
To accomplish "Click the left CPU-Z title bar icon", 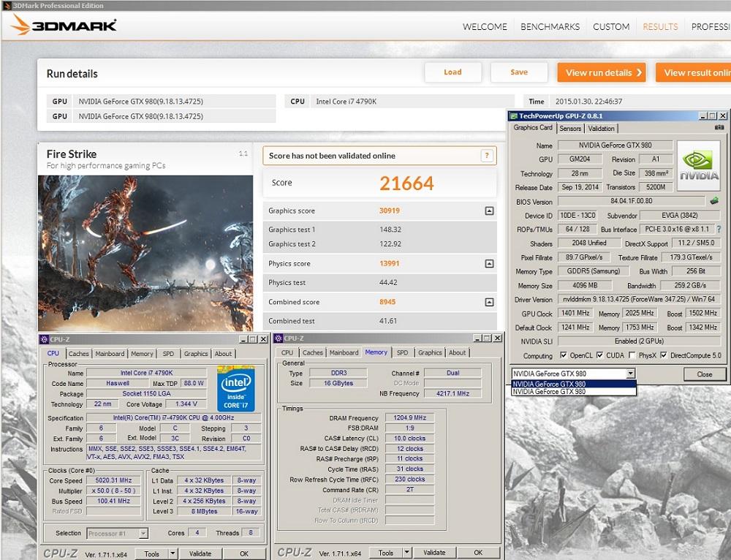I will [45, 339].
